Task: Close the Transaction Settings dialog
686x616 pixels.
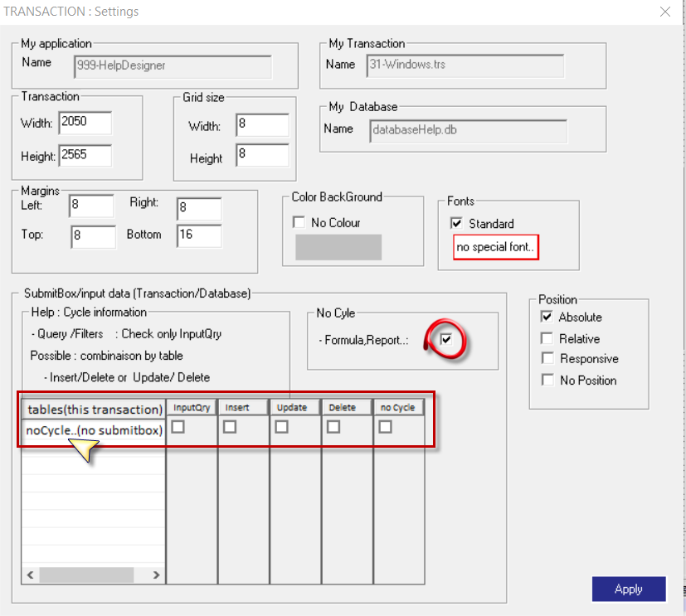Action: click(x=665, y=12)
